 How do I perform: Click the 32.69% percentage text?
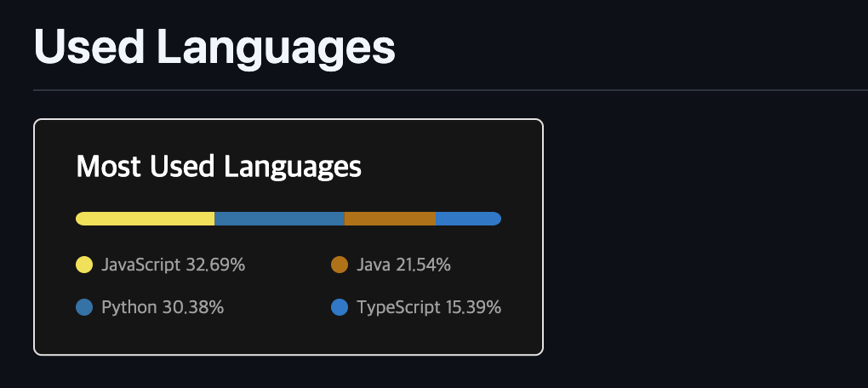(215, 265)
